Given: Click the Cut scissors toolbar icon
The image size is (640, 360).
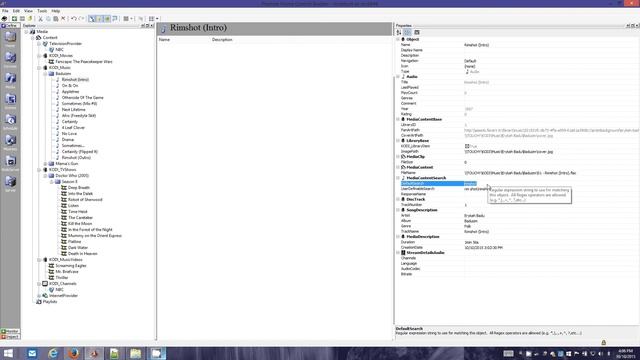Looking at the screenshot, I should pos(40,19).
